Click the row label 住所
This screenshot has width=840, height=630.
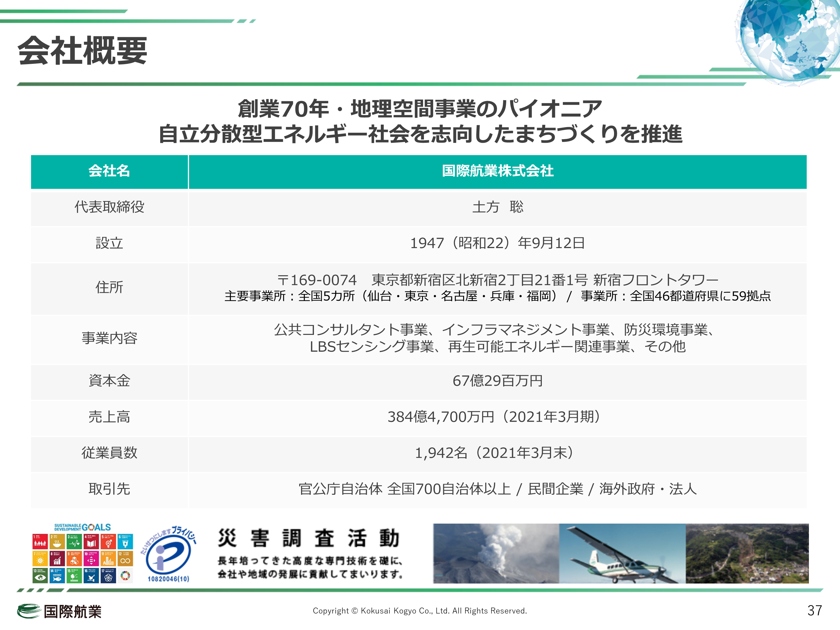coord(109,287)
